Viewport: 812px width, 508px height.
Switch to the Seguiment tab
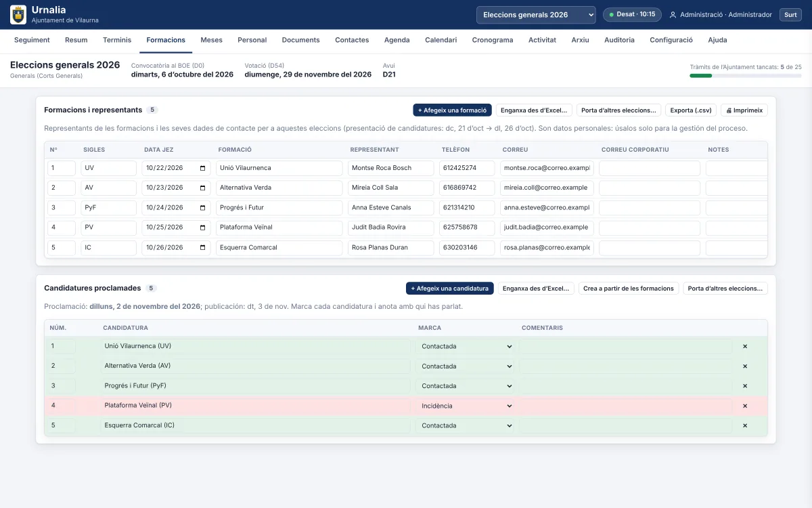point(32,40)
